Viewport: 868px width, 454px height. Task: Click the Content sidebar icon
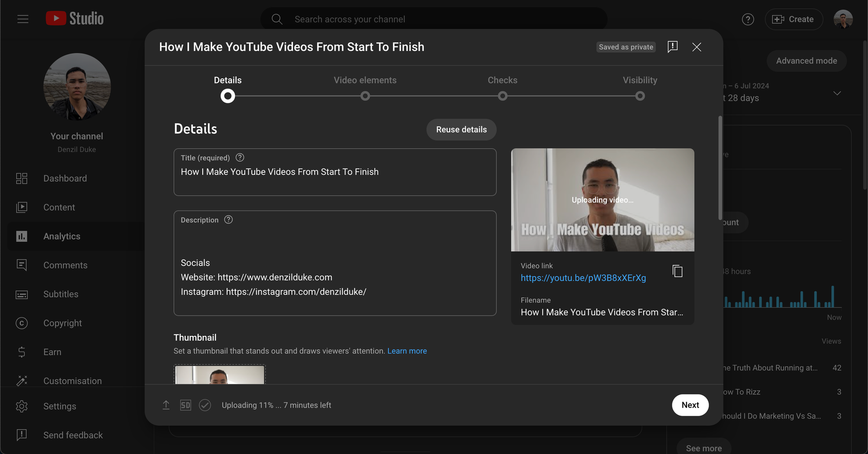click(x=22, y=207)
